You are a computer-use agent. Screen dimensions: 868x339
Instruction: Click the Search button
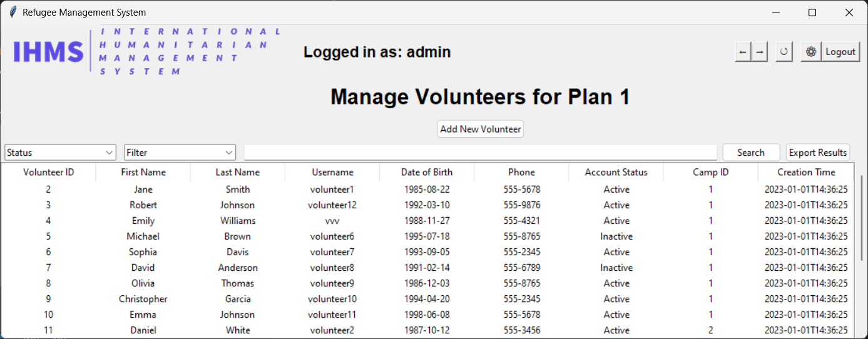[x=751, y=153]
